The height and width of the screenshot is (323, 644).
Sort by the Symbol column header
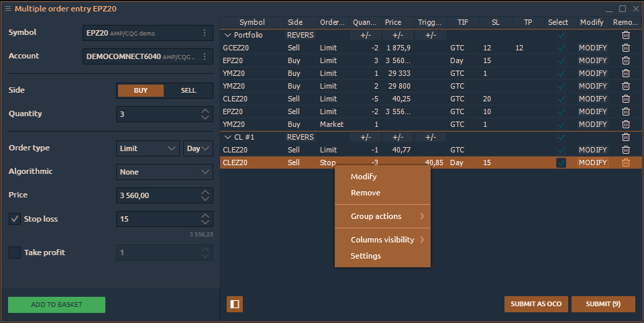click(x=252, y=22)
